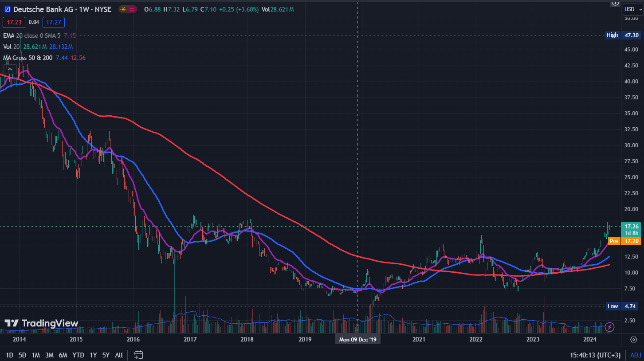The height and width of the screenshot is (361, 644).
Task: Select the MA Cross 50 & 200 legend
Action: point(28,58)
